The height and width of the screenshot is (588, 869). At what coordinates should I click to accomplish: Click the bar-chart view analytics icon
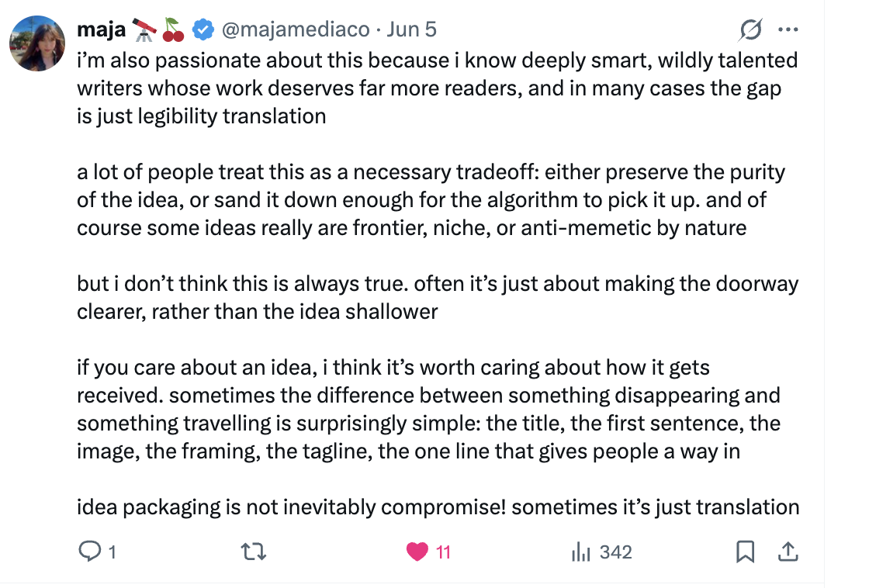point(581,552)
